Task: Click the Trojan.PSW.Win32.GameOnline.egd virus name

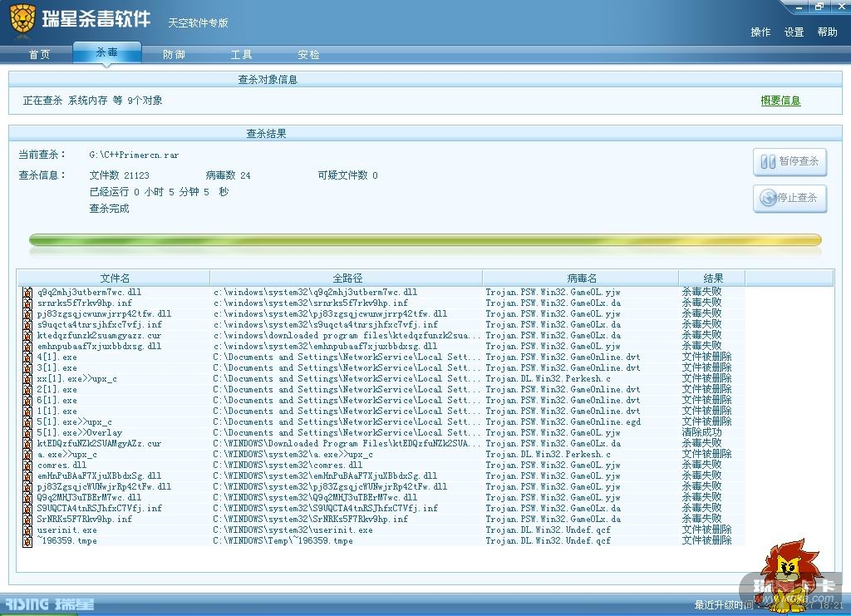Action: point(563,421)
